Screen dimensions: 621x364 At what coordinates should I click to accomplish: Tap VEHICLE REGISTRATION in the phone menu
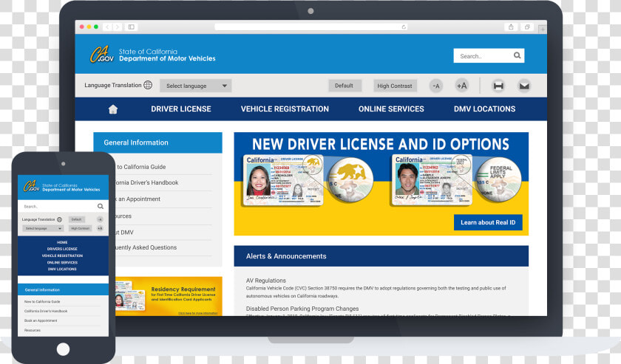tap(62, 255)
